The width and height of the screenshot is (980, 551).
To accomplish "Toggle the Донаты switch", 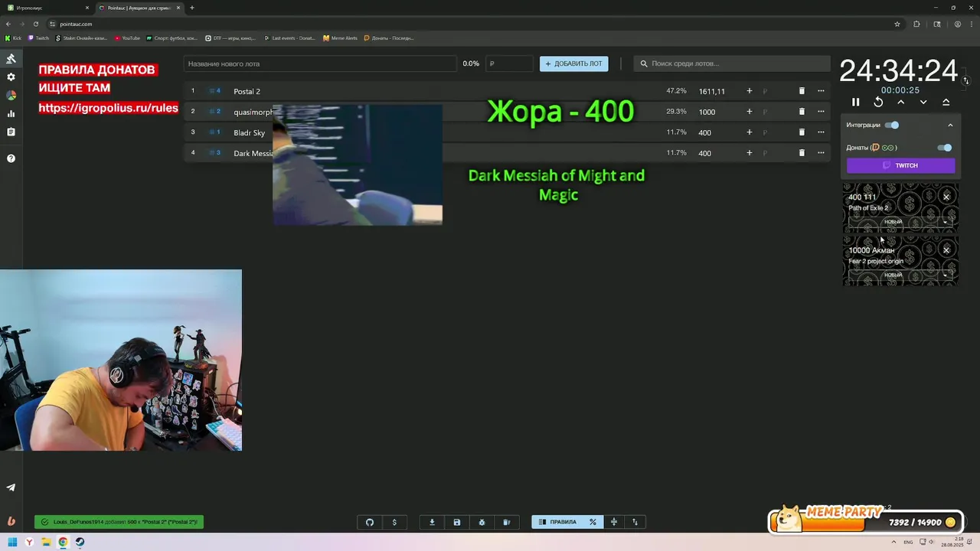I will pos(945,148).
